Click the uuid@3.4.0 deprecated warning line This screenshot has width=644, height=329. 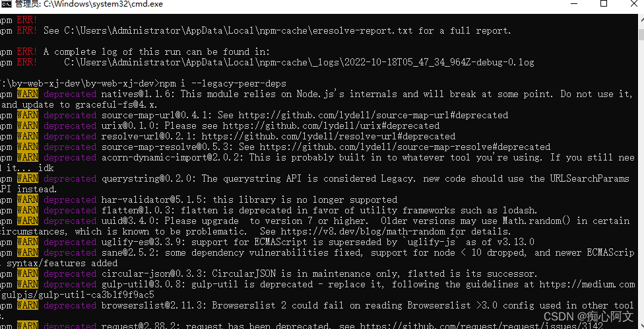(315, 226)
